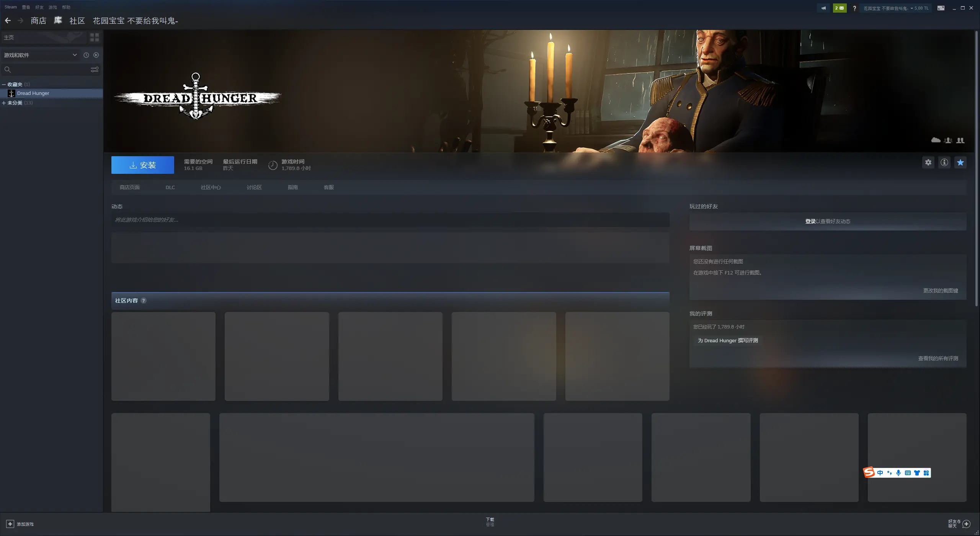This screenshot has width=980, height=536.
Task: Click Sogou input method S logo
Action: click(x=869, y=472)
